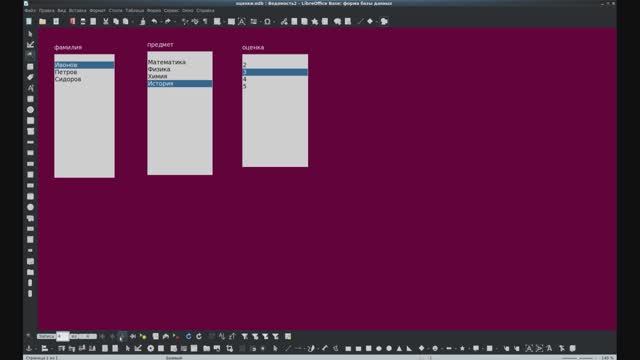Insert a special character via Omega icon

point(267,21)
